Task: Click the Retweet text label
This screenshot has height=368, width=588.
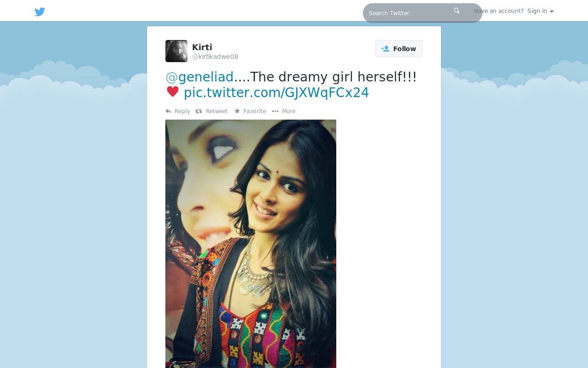Action: coord(217,111)
